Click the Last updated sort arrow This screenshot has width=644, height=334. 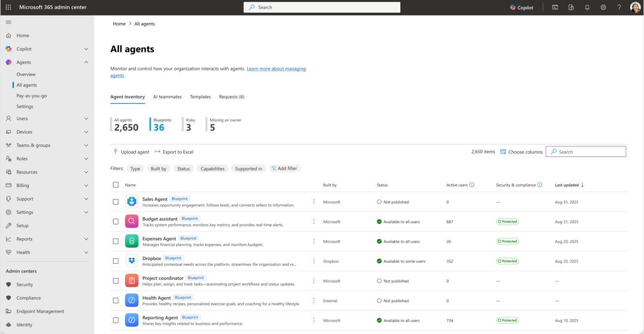tap(583, 185)
